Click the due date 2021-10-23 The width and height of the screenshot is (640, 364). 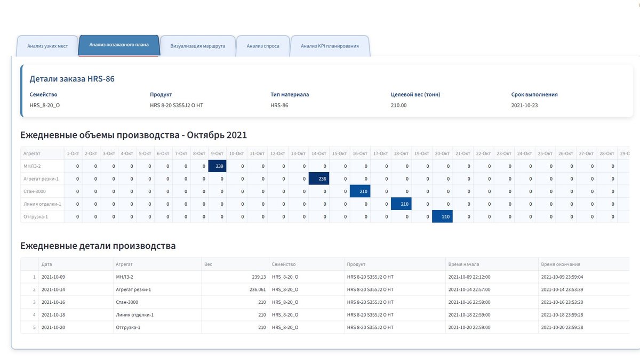click(x=525, y=106)
